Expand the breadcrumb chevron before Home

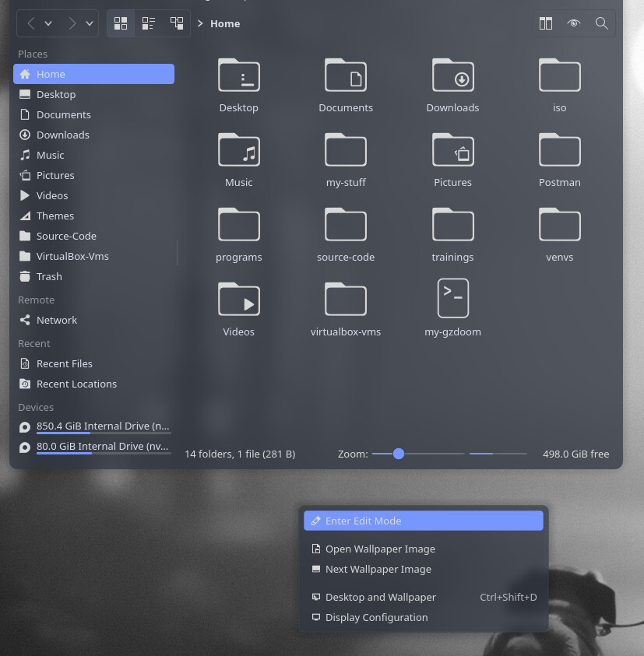coord(200,23)
